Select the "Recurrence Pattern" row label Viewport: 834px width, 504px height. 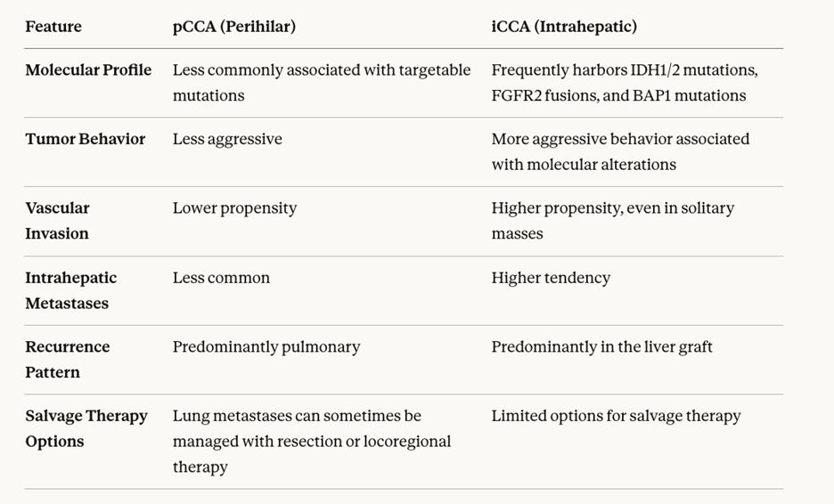[67, 359]
